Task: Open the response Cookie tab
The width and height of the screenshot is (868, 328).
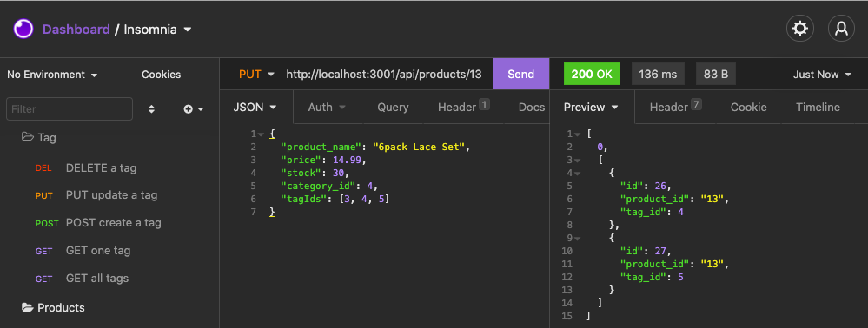Action: click(x=748, y=108)
